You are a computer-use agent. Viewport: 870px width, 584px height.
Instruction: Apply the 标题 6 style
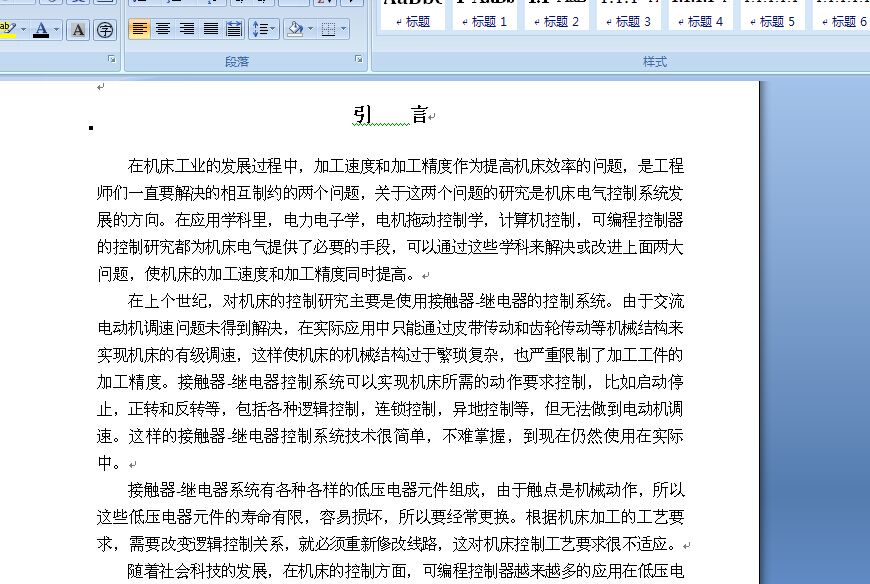[841, 15]
